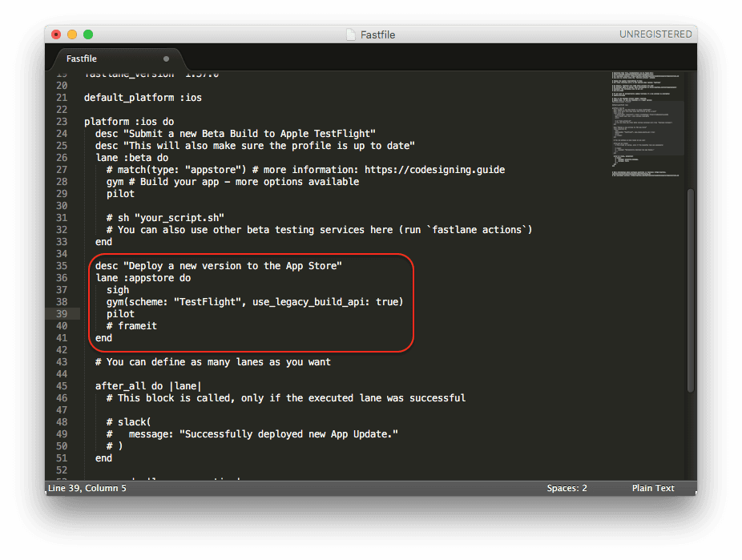Click the "# frameit" comment line

tap(131, 326)
